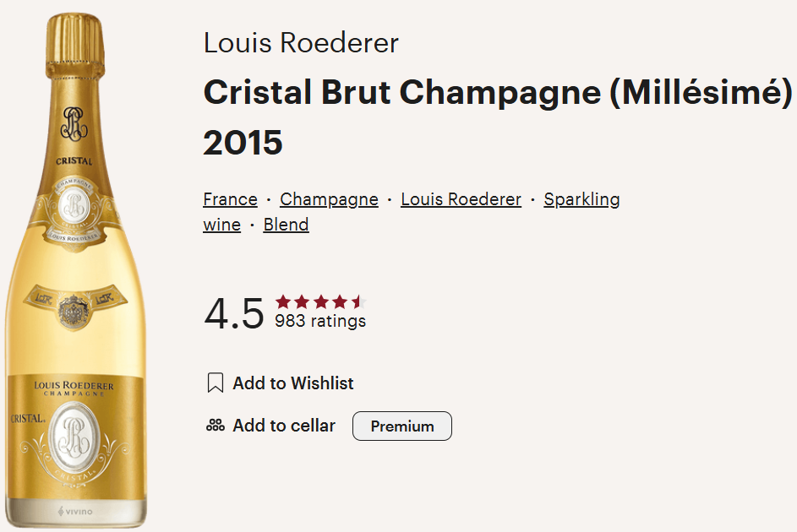
Task: Open the France country link
Action: pyautogui.click(x=230, y=199)
